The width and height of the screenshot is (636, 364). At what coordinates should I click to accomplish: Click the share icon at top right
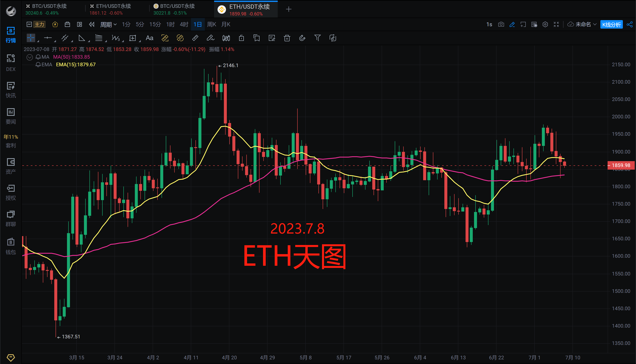pyautogui.click(x=629, y=24)
